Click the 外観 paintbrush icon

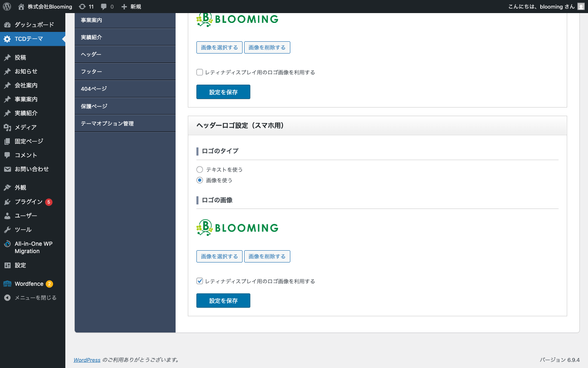point(7,188)
